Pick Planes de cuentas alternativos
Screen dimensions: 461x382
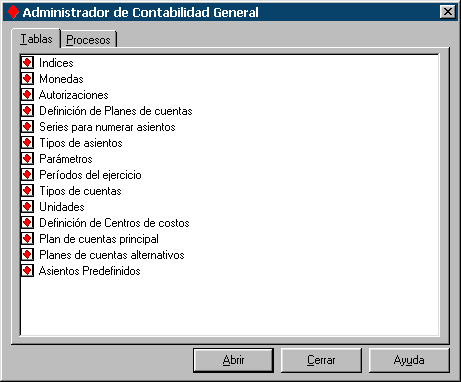pos(112,255)
